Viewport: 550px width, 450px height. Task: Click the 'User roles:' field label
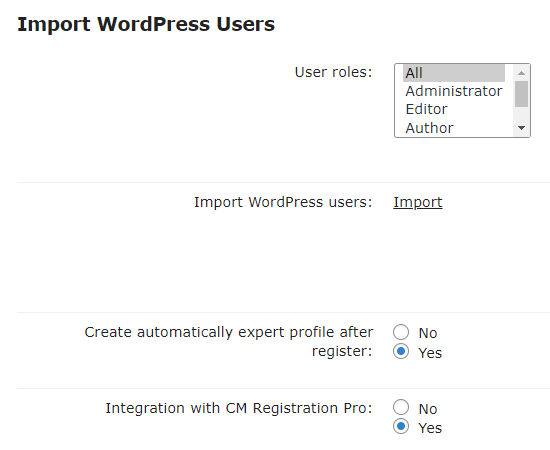click(x=333, y=72)
